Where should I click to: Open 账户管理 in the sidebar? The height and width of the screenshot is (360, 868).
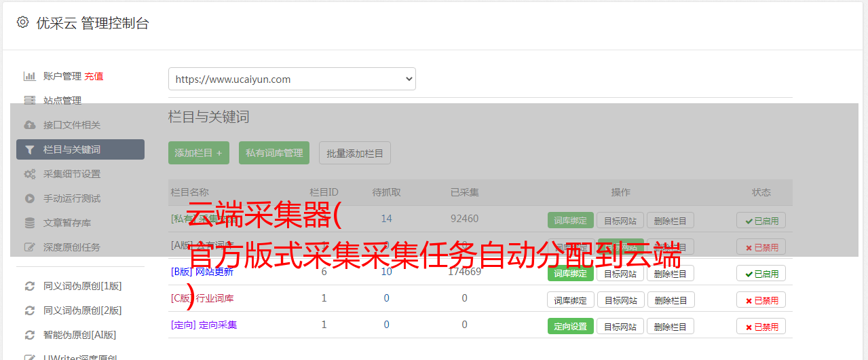click(x=62, y=76)
